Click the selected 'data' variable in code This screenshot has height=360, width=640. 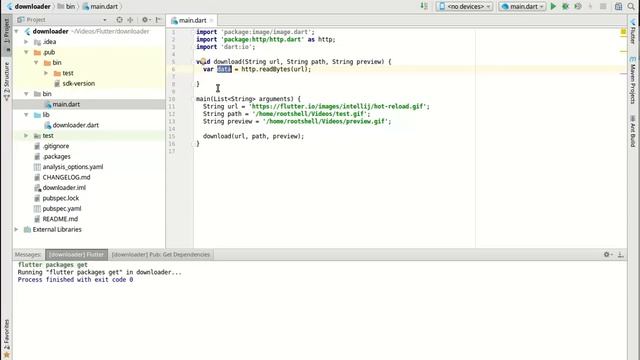coord(224,69)
